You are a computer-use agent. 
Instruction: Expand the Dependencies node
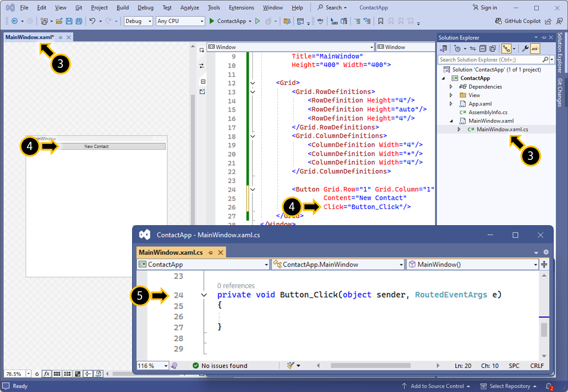(451, 87)
